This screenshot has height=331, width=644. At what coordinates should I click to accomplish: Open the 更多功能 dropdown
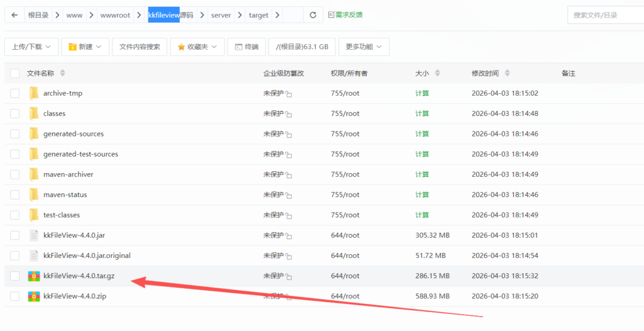coord(364,47)
